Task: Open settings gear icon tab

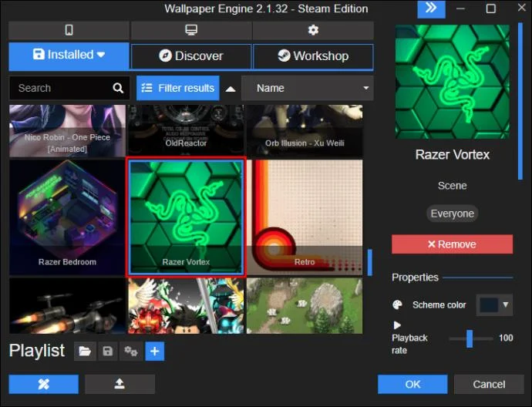Action: tap(313, 30)
